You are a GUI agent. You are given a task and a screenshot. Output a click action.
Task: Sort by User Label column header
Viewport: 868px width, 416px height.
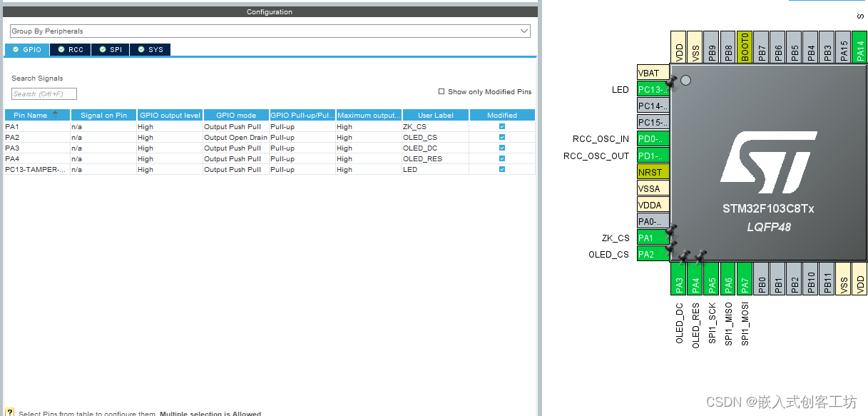click(436, 115)
